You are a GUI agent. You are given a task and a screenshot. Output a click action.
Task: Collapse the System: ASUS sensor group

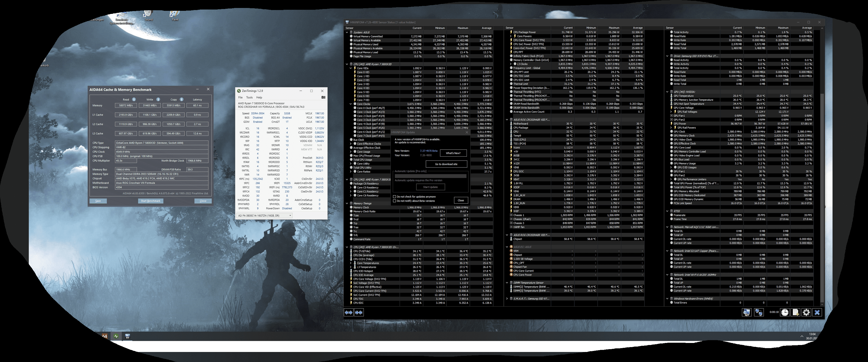[x=347, y=32]
